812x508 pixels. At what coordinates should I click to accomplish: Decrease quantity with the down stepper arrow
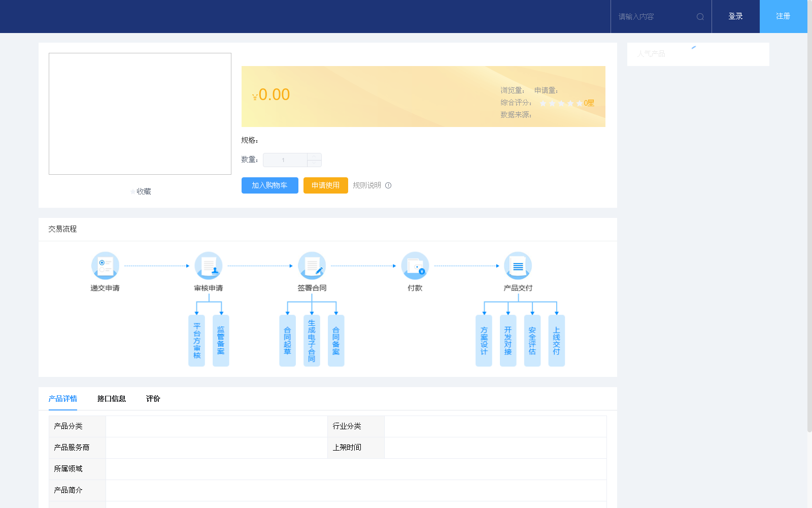314,163
